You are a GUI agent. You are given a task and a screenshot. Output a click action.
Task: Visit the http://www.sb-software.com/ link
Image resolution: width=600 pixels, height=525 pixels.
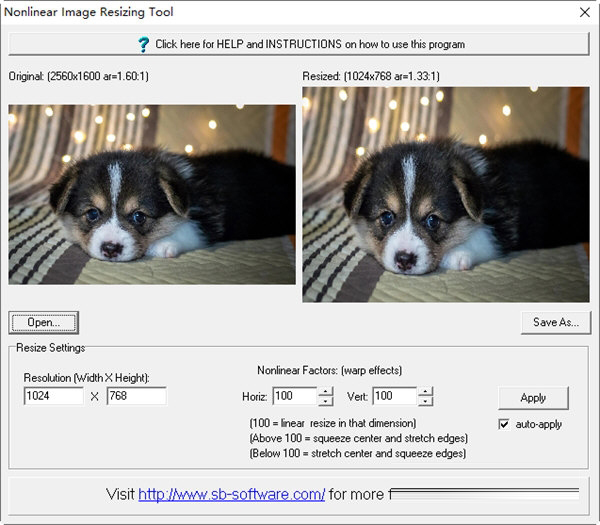click(232, 494)
